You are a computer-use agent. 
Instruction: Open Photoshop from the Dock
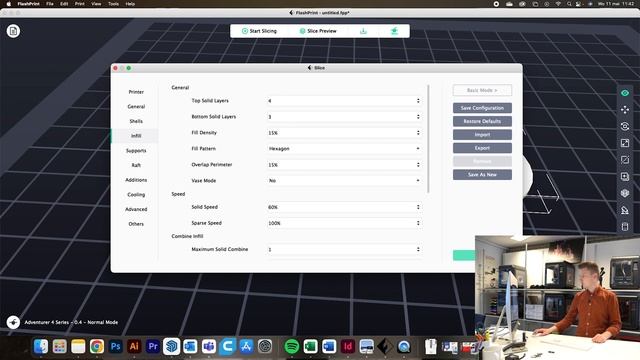116,347
